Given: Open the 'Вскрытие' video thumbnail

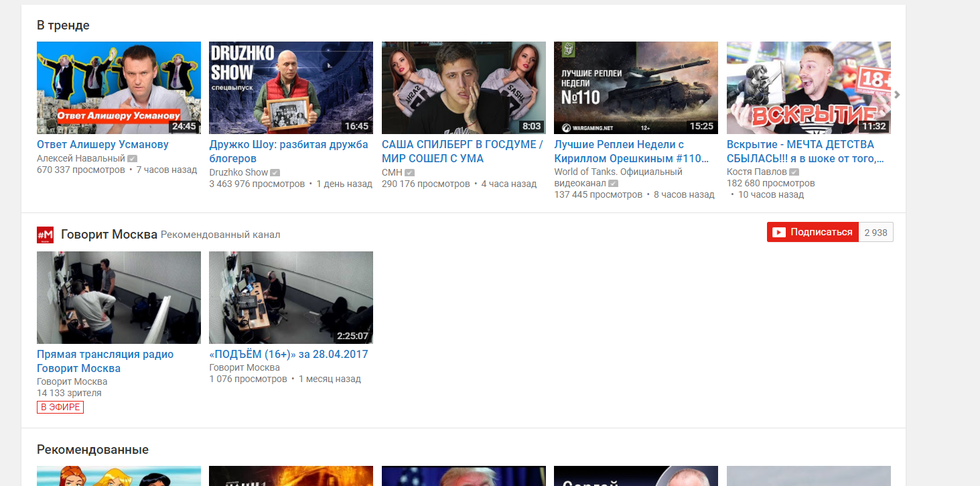Looking at the screenshot, I should pyautogui.click(x=809, y=88).
